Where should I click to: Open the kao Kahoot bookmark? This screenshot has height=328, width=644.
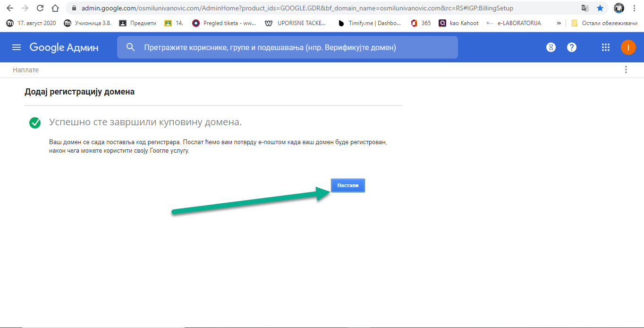point(458,23)
